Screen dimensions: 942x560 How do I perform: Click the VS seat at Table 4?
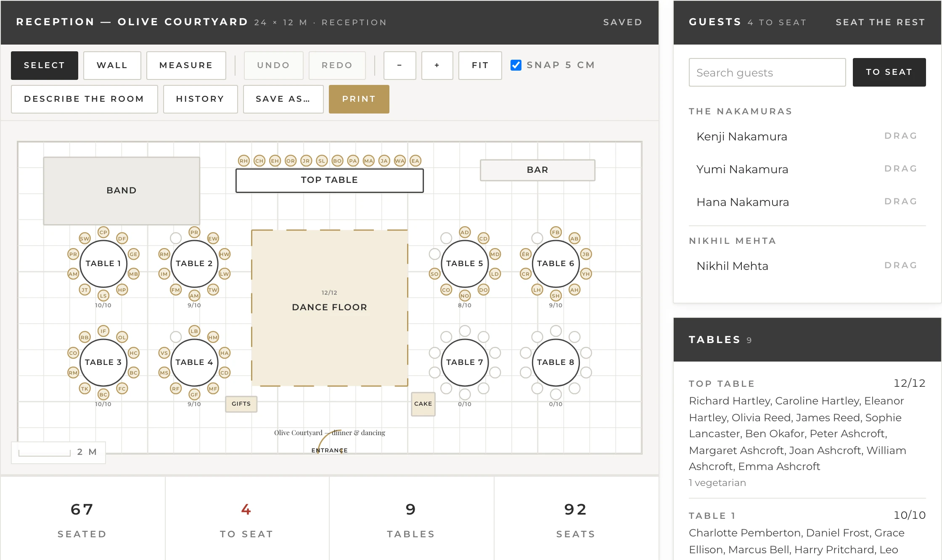(164, 353)
